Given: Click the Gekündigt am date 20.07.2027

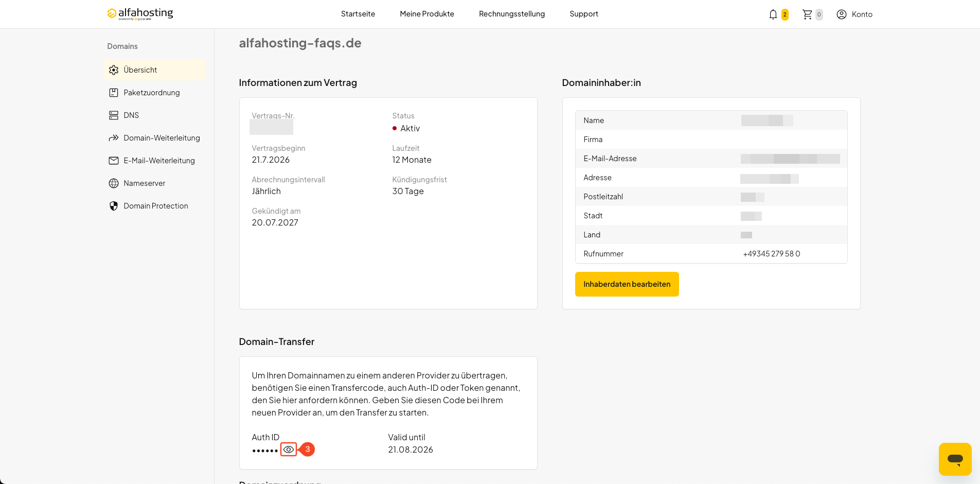Looking at the screenshot, I should click(275, 222).
